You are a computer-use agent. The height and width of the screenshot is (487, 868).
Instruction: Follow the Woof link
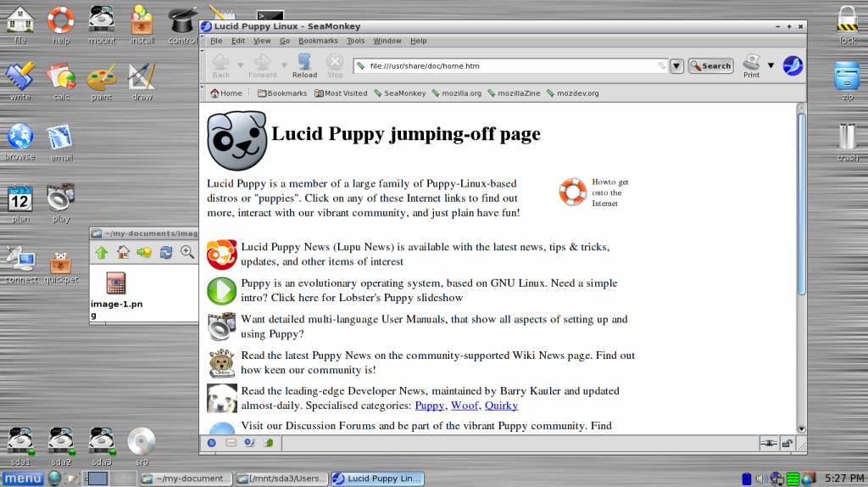tap(465, 406)
